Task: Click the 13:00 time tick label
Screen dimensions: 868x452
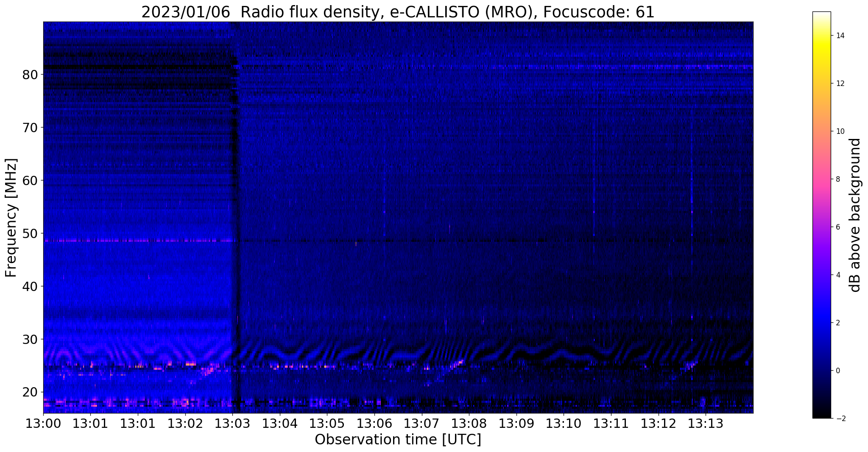Action: click(x=43, y=423)
